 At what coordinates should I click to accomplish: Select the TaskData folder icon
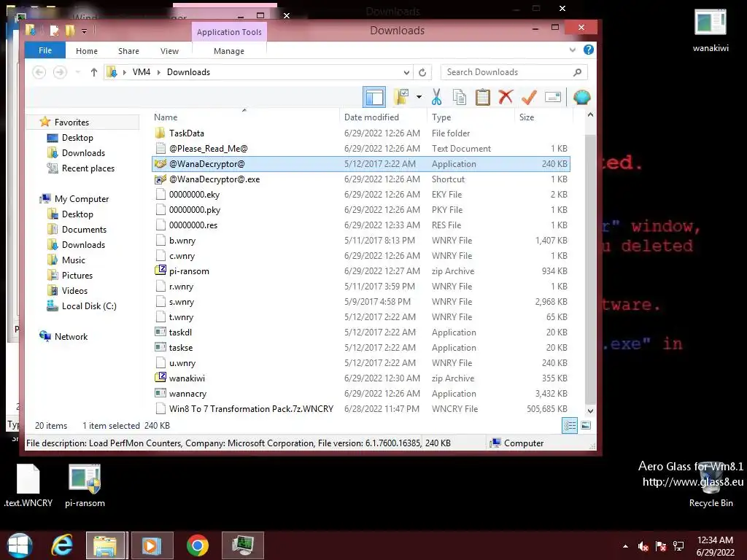click(x=160, y=133)
